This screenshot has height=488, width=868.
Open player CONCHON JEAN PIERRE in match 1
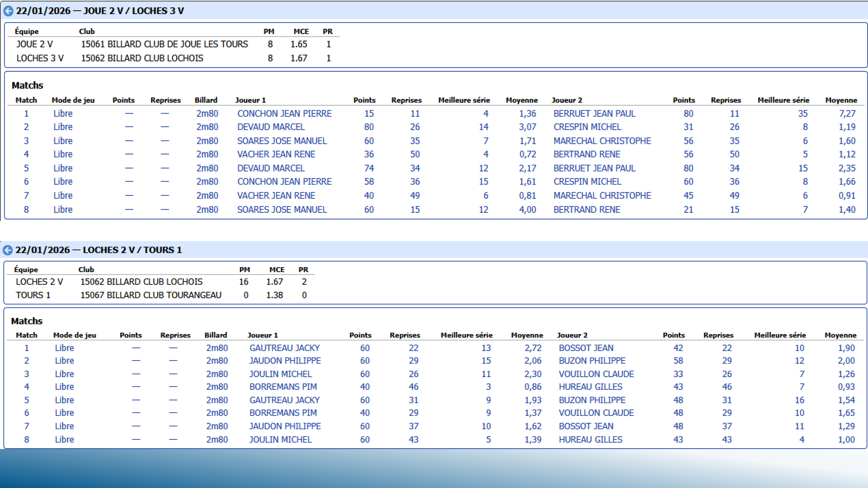284,114
